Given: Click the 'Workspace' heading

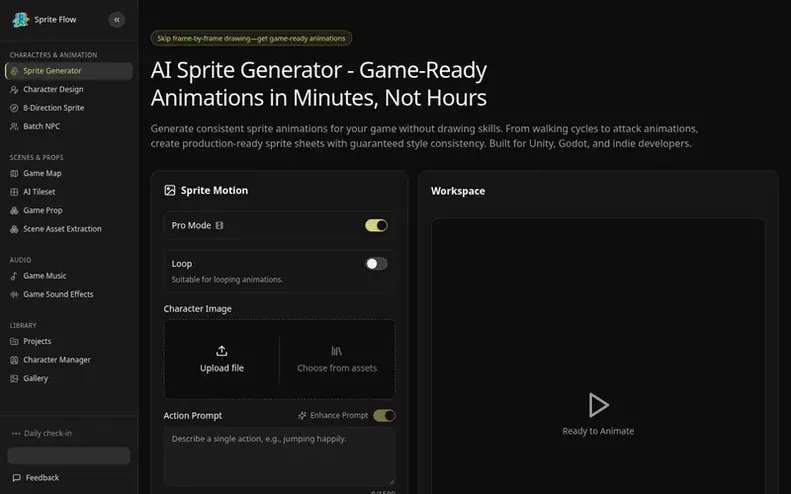Looking at the screenshot, I should coord(458,191).
